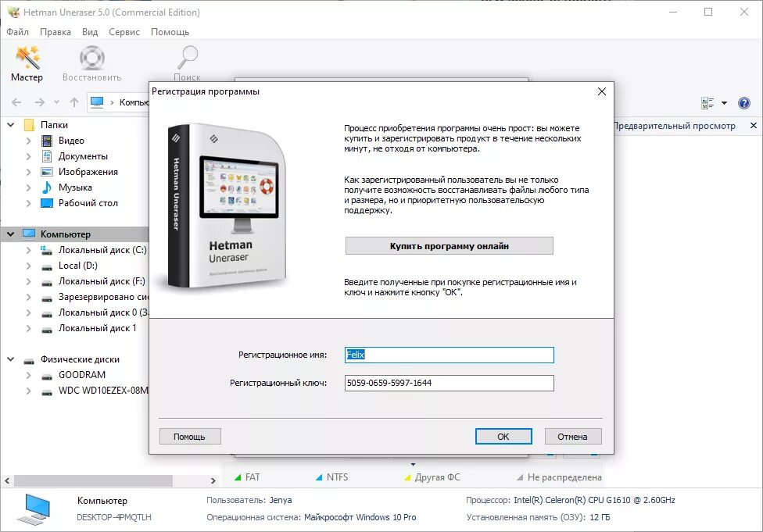Select the GOODRAM physical disk icon
This screenshot has width=763, height=532.
click(47, 376)
